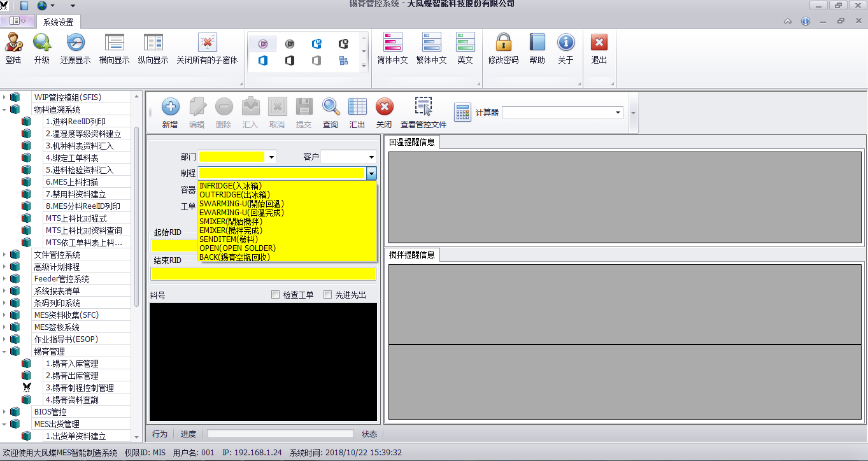Open the 客户 dropdown
The width and height of the screenshot is (868, 461).
(x=371, y=157)
